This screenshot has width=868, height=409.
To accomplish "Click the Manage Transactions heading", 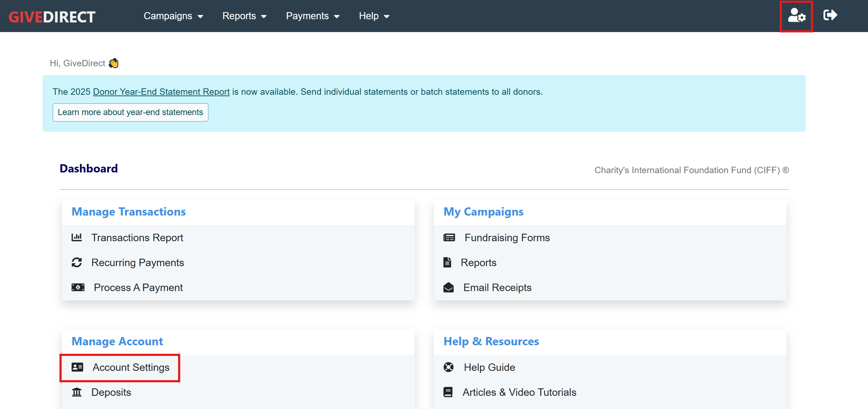I will [x=129, y=212].
